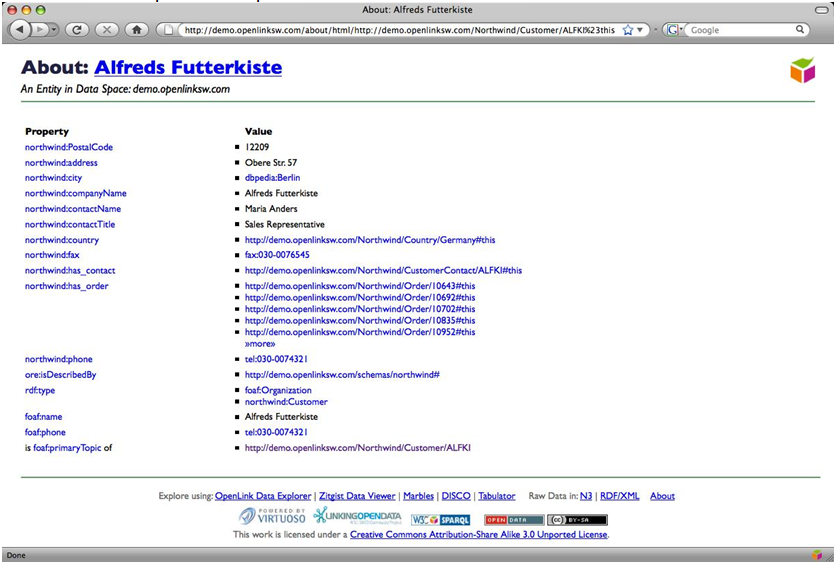
Task: Click the Open Data badge
Action: pos(514,520)
